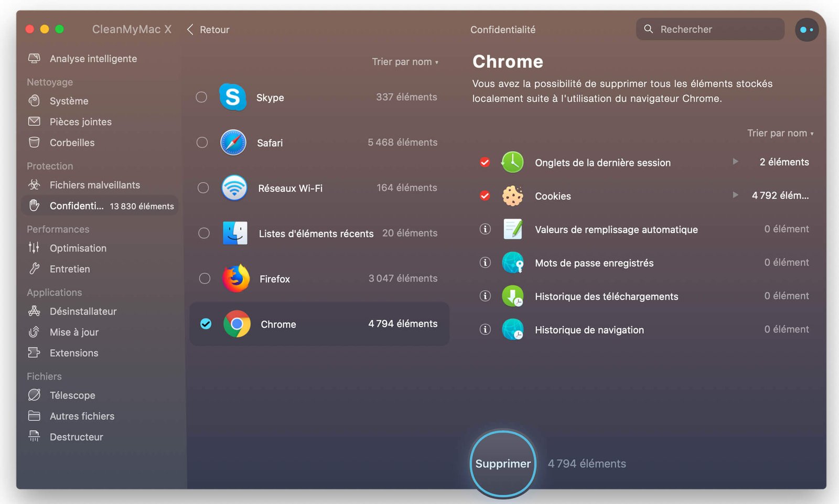Click the Supprimer button
This screenshot has width=839, height=504.
[503, 464]
